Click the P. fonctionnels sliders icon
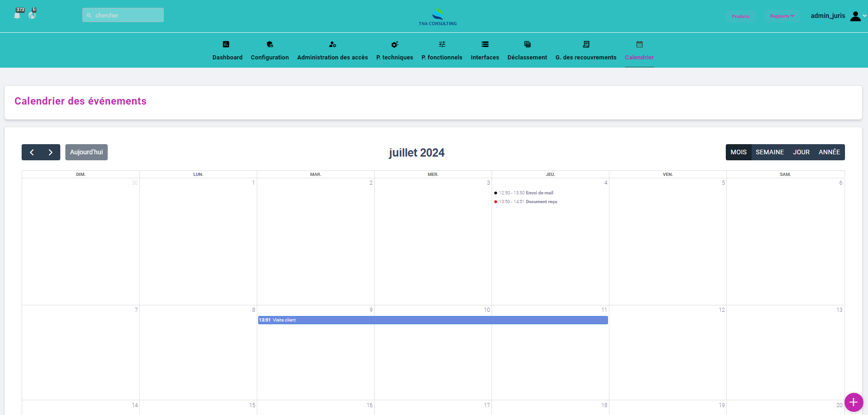The image size is (868, 415). coord(442,44)
